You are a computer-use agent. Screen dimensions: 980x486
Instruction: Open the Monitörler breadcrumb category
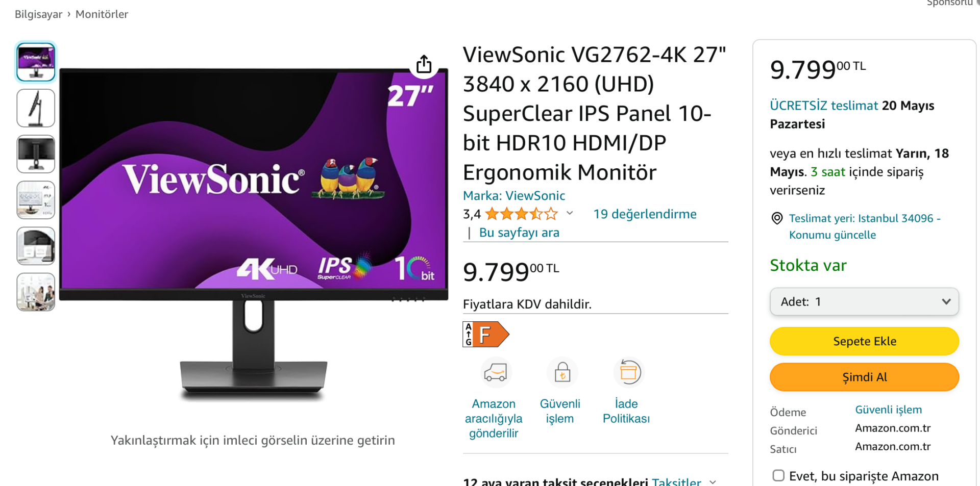(102, 14)
